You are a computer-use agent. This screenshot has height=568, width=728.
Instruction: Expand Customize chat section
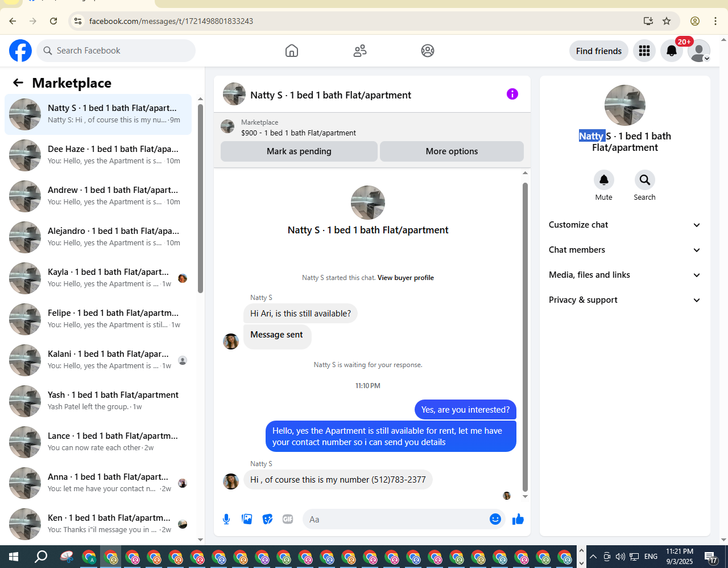point(624,225)
